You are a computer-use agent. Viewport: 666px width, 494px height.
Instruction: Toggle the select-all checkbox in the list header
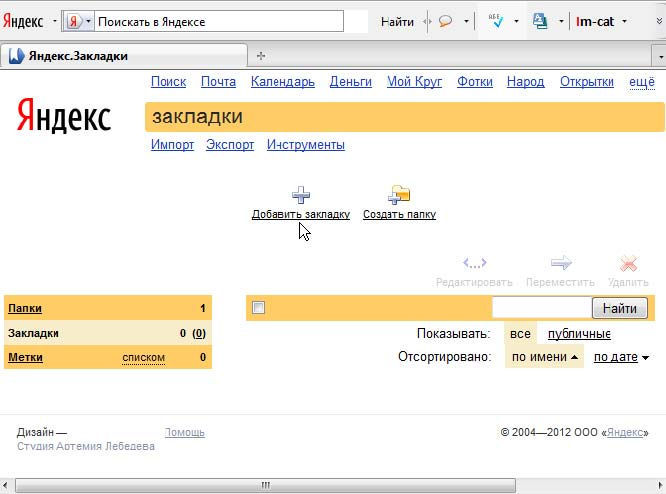tap(258, 307)
